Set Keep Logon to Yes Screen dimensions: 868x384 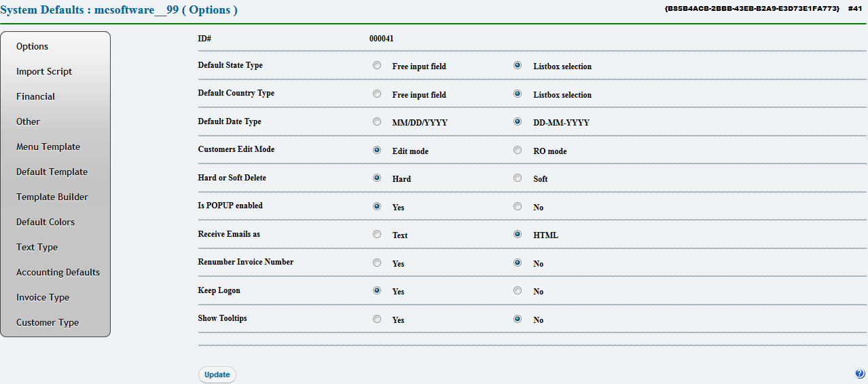tap(377, 290)
